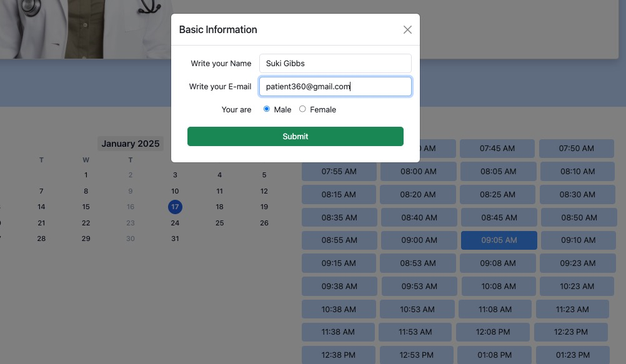Click the green Submit button
Image resolution: width=626 pixels, height=364 pixels.
tap(296, 137)
